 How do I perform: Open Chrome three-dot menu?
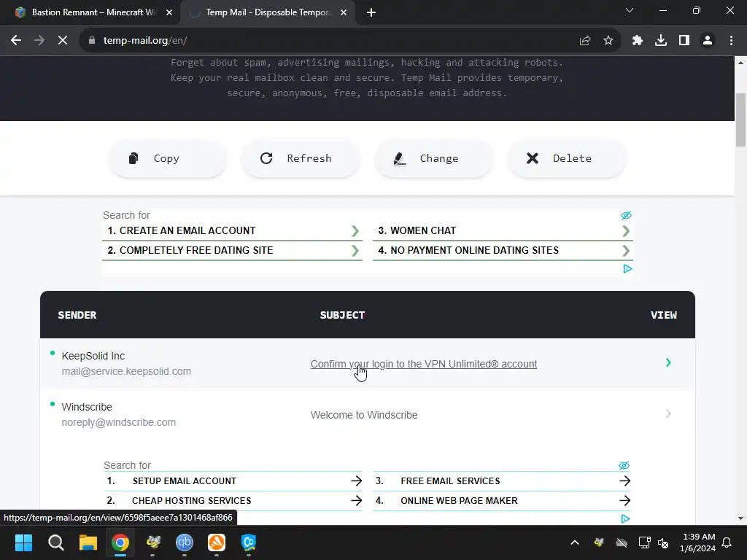coord(731,41)
